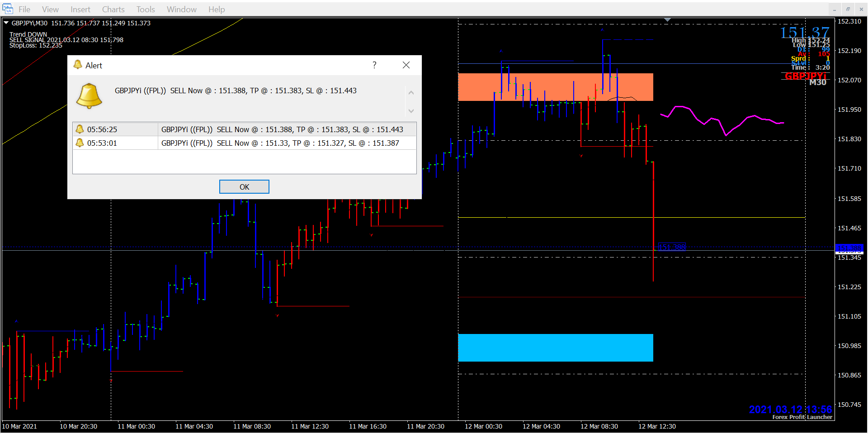The image size is (868, 434).
Task: Click the bell icon in Alert title bar
Action: coord(78,65)
